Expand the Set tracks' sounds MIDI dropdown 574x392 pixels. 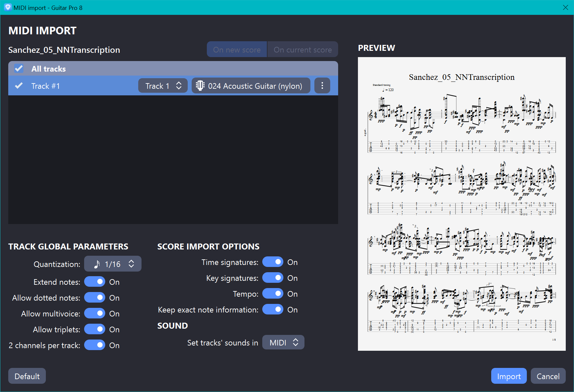coord(283,343)
